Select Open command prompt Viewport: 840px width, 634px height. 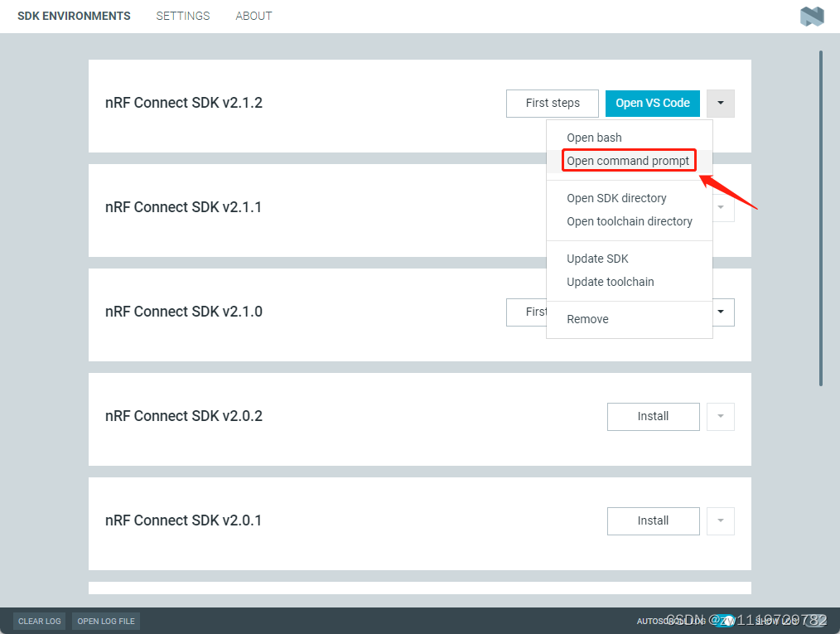(628, 160)
